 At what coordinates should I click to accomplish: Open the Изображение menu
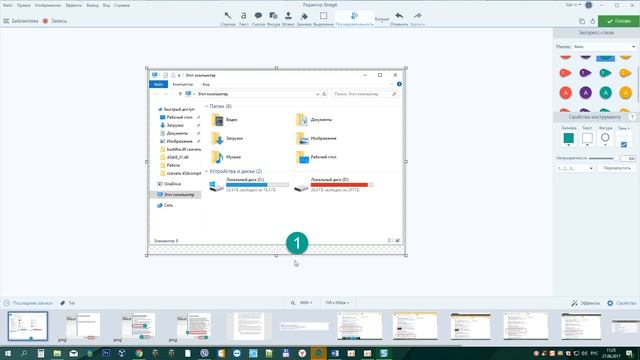coord(48,5)
